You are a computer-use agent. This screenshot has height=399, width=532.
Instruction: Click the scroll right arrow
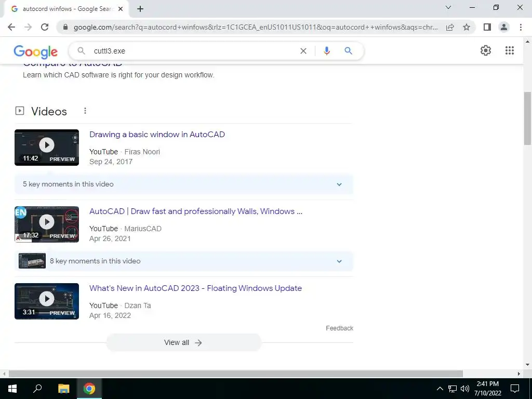519,374
